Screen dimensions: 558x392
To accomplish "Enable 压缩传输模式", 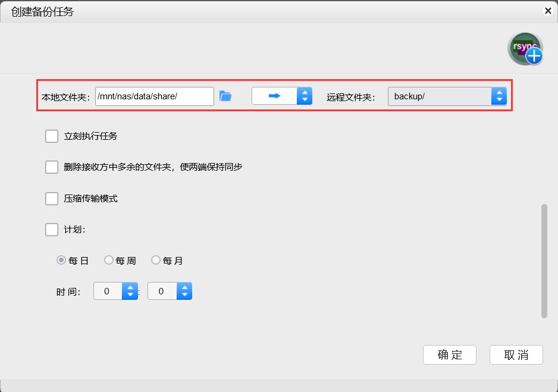I will (52, 198).
